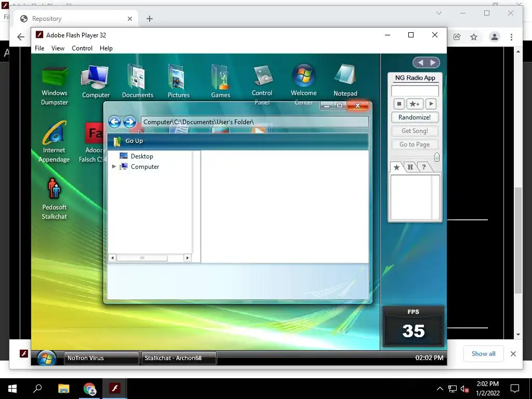This screenshot has width=532, height=399.
Task: Open the Windows Dumpster desktop icon
Action: click(54, 85)
